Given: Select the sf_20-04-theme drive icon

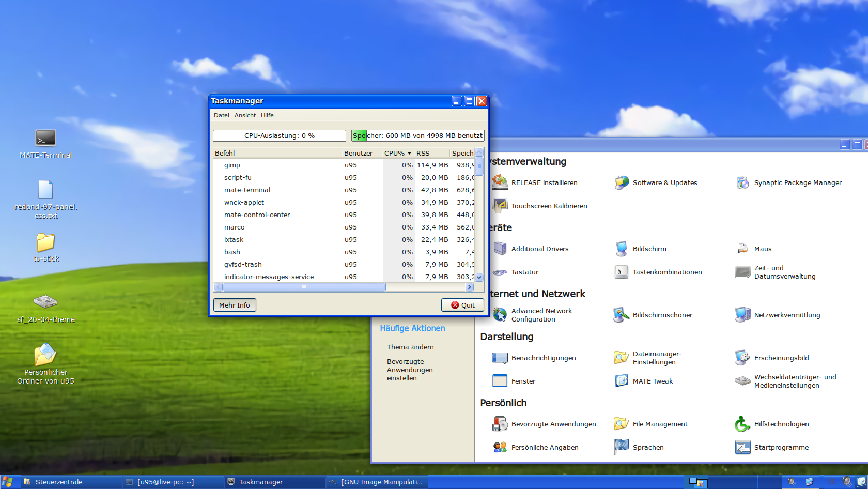Looking at the screenshot, I should pos(45,301).
